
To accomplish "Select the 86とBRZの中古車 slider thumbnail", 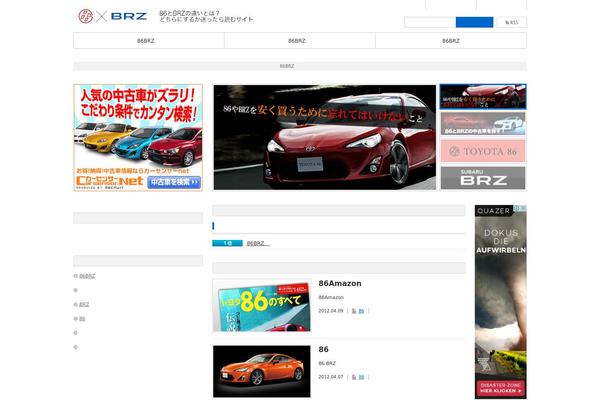I will [x=483, y=123].
